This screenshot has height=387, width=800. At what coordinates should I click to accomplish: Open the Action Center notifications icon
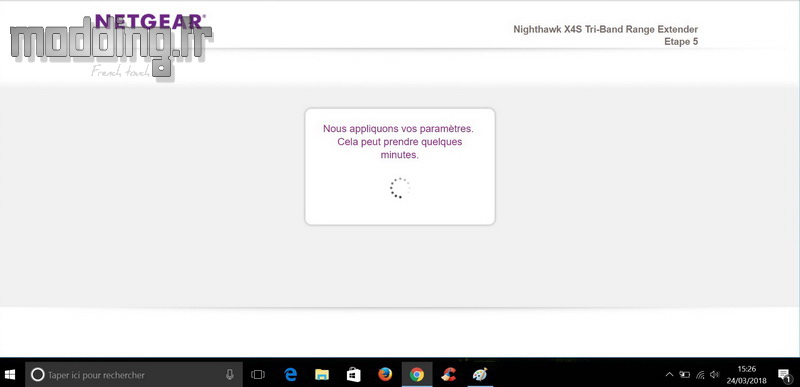785,376
